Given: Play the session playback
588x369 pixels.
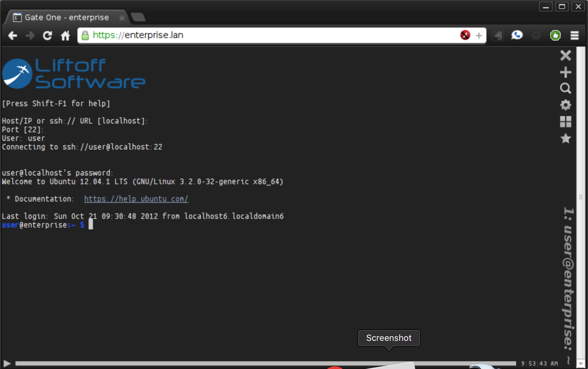Looking at the screenshot, I should click(7, 363).
